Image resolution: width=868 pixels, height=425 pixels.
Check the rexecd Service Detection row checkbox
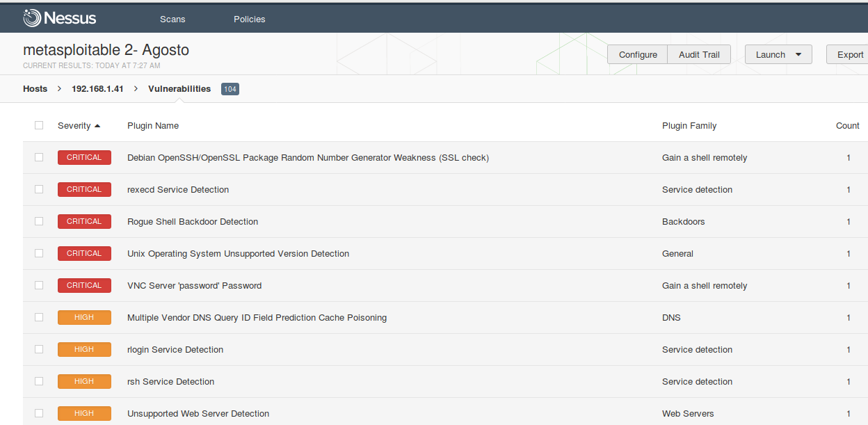[x=39, y=189]
